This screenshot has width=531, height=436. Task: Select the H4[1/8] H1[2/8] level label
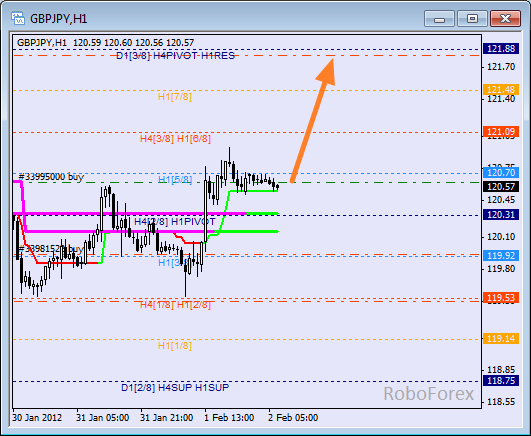[x=175, y=305]
